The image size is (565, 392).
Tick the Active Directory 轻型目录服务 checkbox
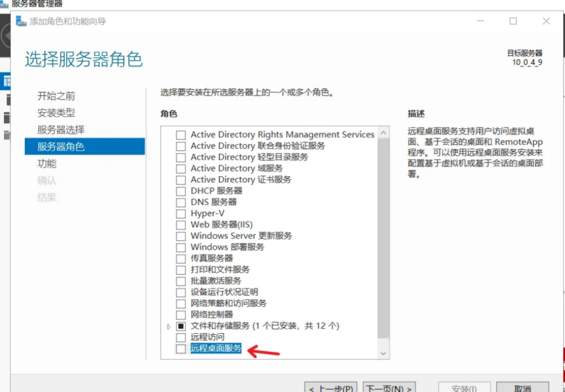coord(181,157)
